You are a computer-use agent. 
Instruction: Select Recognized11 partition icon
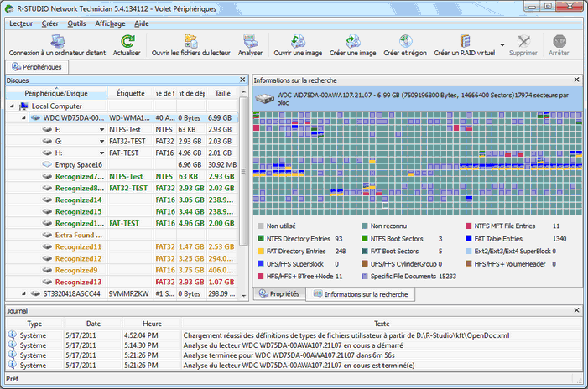point(47,246)
